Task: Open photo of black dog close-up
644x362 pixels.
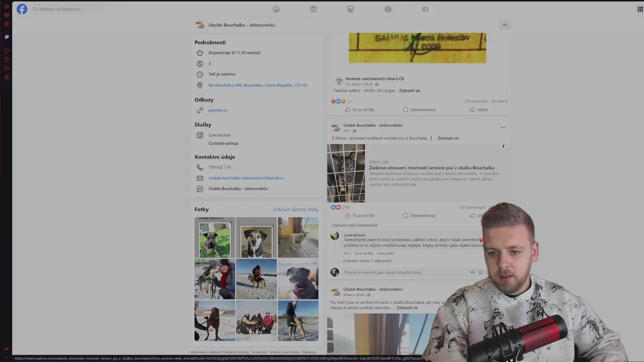Action: click(298, 279)
